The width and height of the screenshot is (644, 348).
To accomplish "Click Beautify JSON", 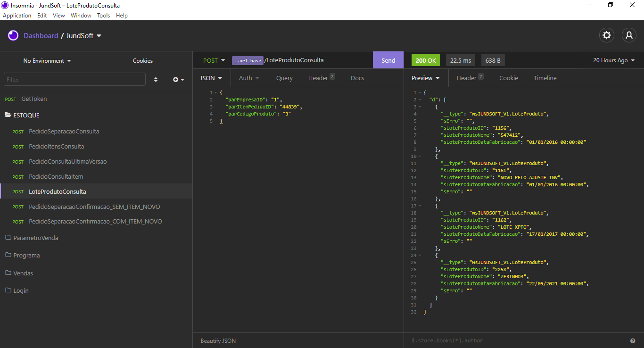I will [x=218, y=340].
